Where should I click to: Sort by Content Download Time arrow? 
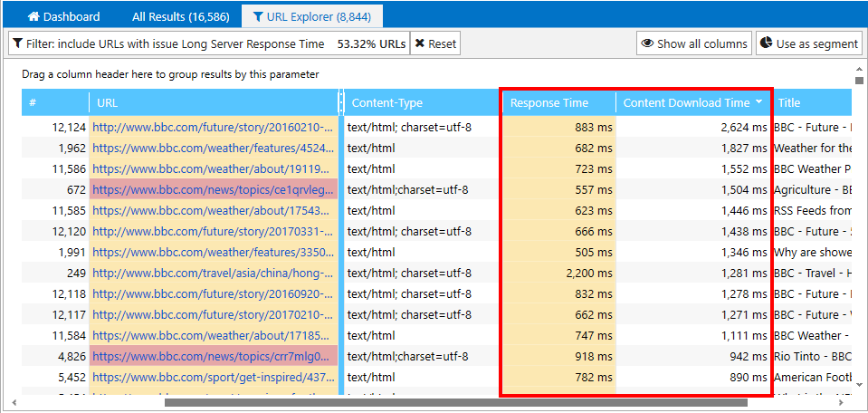coord(758,102)
